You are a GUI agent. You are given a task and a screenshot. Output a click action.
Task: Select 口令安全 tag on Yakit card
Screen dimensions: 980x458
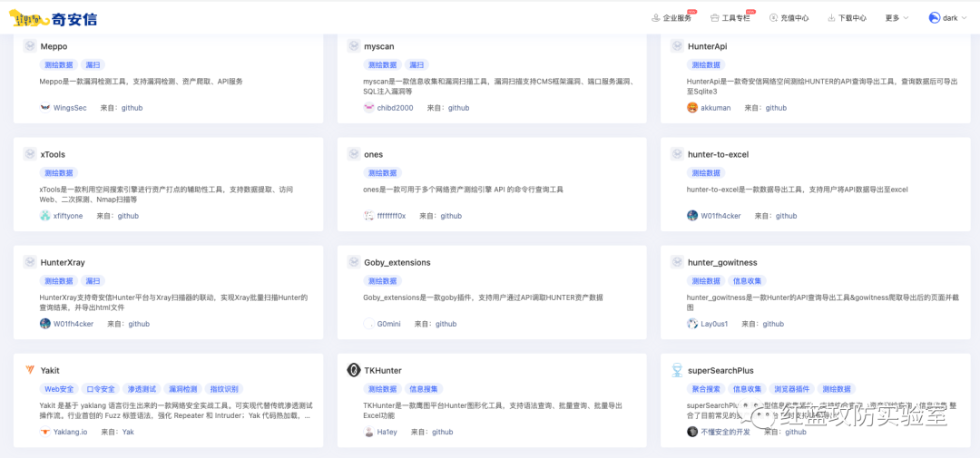click(100, 389)
